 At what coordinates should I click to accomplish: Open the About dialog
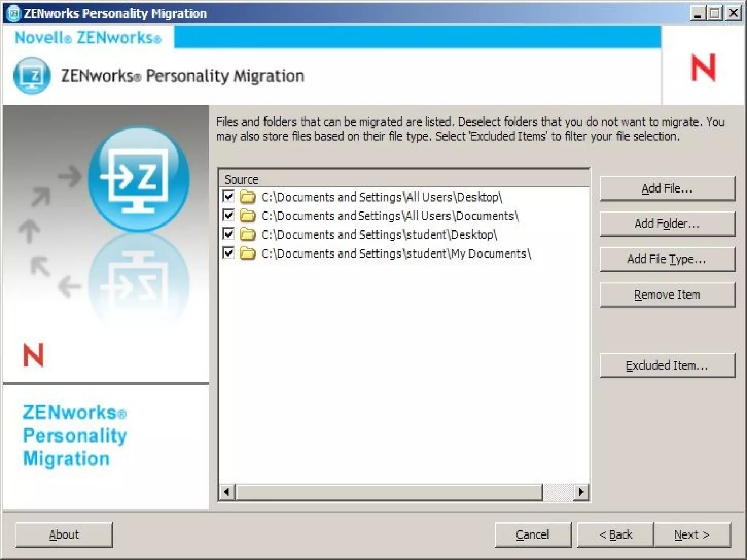64,535
